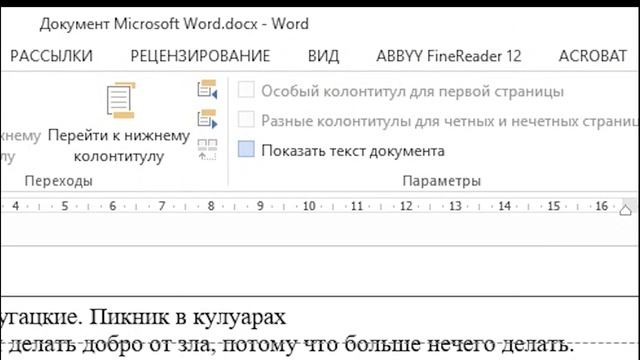Select the ABBYY FineReader 12 tab
This screenshot has height=360, width=640.
tap(449, 56)
